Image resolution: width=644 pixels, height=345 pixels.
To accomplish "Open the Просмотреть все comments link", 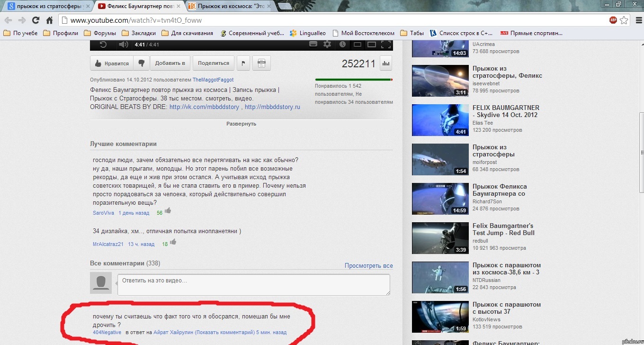I will click(368, 266).
